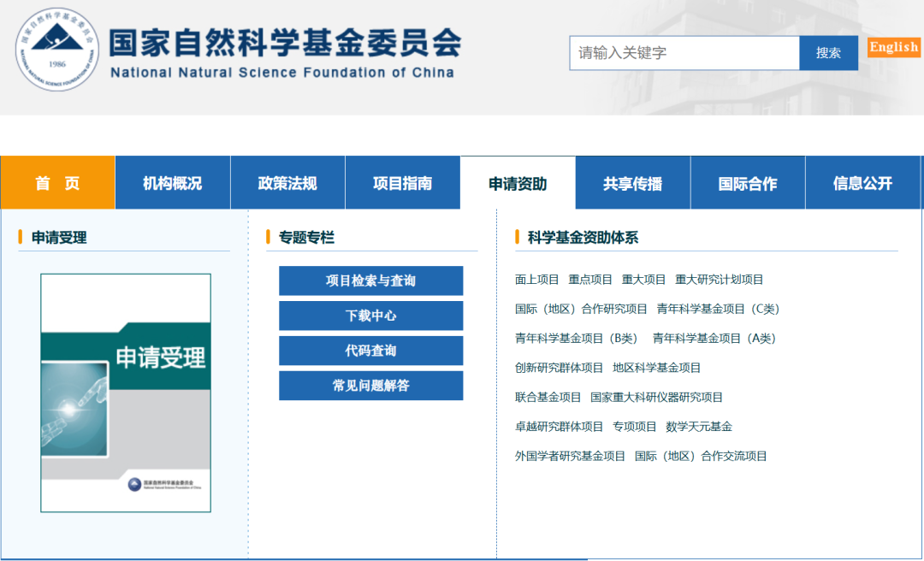Switch to the 国际合作 tab
The width and height of the screenshot is (924, 561).
(748, 182)
